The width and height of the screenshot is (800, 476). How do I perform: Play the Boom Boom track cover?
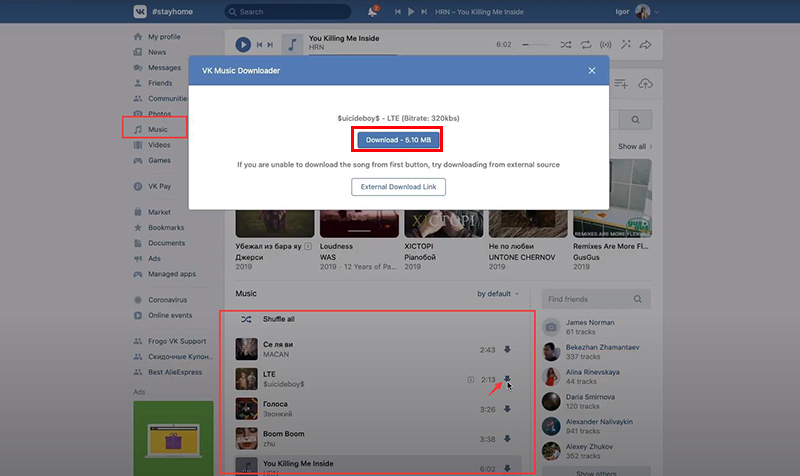[x=246, y=438]
